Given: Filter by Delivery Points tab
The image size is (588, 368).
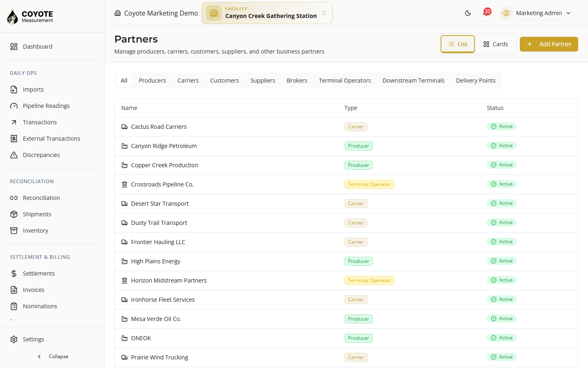Looking at the screenshot, I should (x=476, y=81).
